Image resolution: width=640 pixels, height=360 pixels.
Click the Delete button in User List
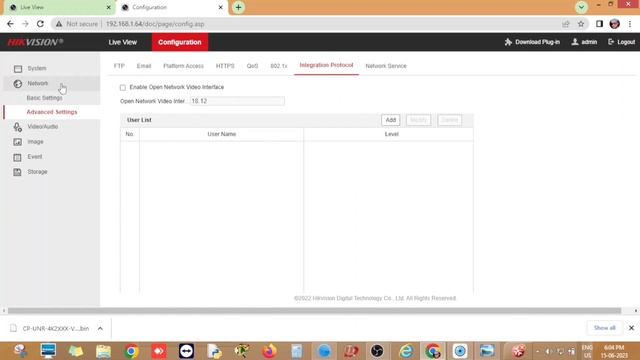tap(449, 120)
